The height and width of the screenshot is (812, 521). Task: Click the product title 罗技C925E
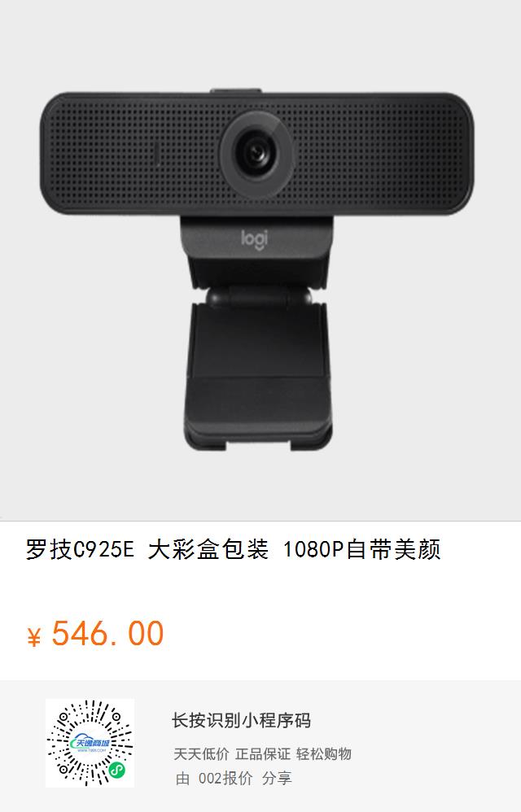tap(80, 549)
